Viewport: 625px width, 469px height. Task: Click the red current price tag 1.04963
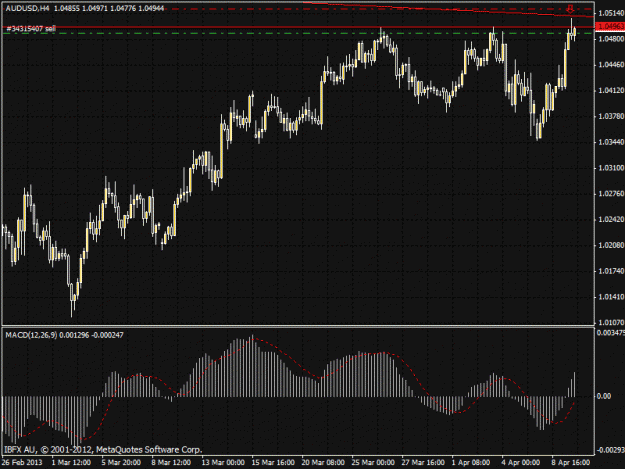610,26
